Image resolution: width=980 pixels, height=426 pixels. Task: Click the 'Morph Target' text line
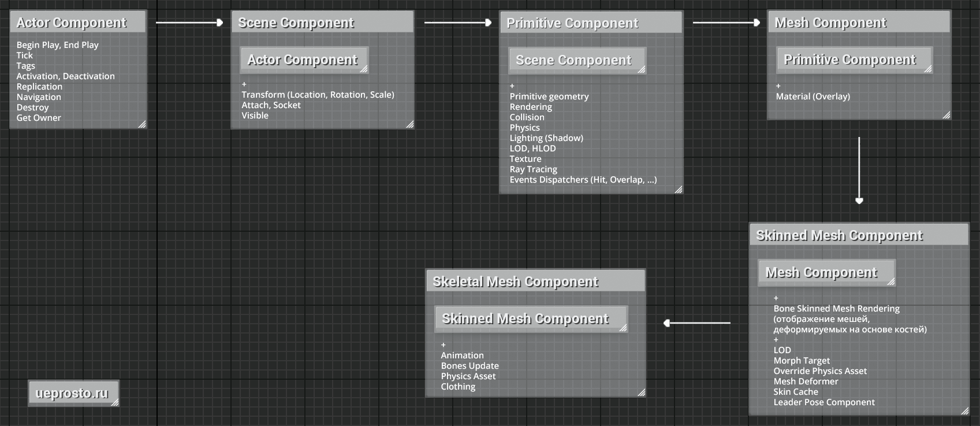coord(802,360)
